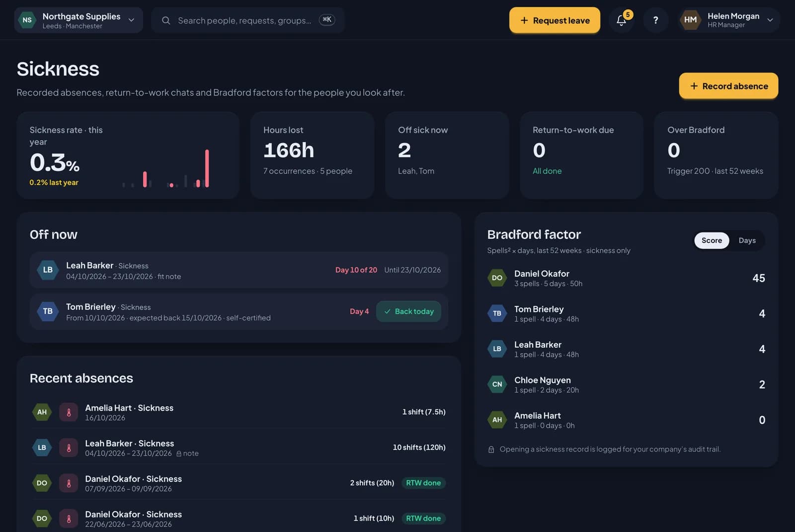
Task: Focus the search people, requests, groups field
Action: [248, 20]
